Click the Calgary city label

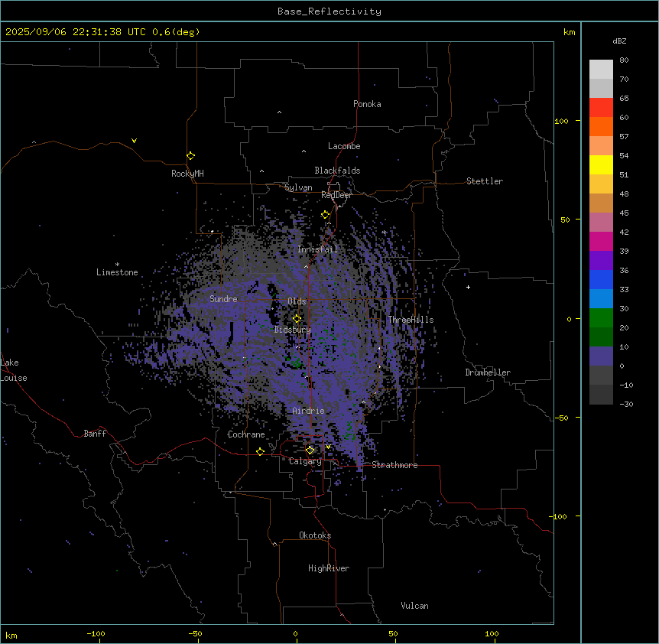[305, 461]
